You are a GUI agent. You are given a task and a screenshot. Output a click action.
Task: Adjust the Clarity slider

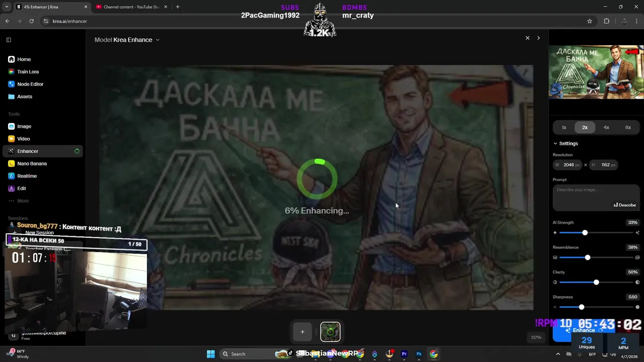coord(596,283)
